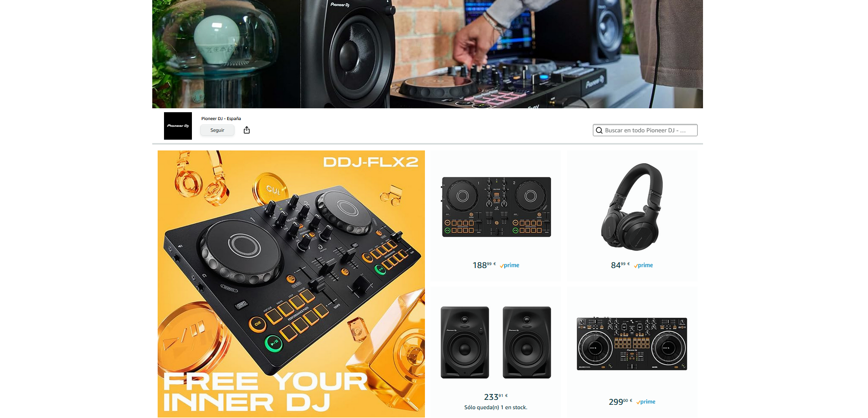
Task: Click the prime badge next to 188,99 €
Action: point(510,265)
